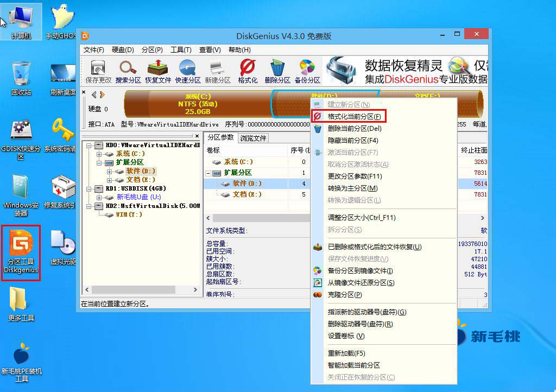Choose 从镜像文件还原分区(S) from context menu

click(x=384, y=283)
